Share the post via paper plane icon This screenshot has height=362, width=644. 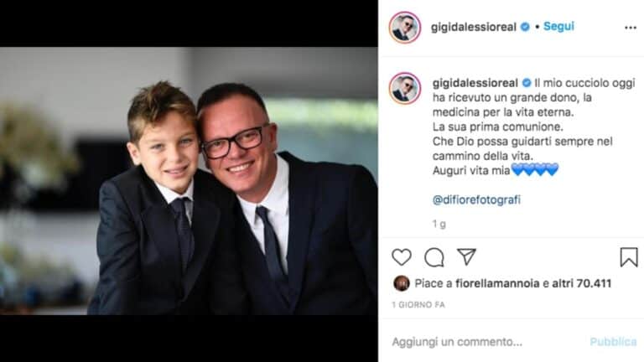point(466,257)
